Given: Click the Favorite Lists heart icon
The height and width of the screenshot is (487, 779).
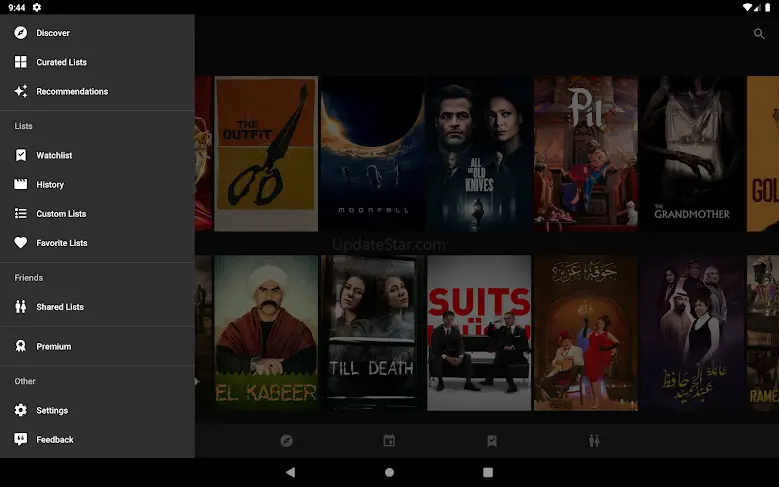Looking at the screenshot, I should pyautogui.click(x=20, y=243).
